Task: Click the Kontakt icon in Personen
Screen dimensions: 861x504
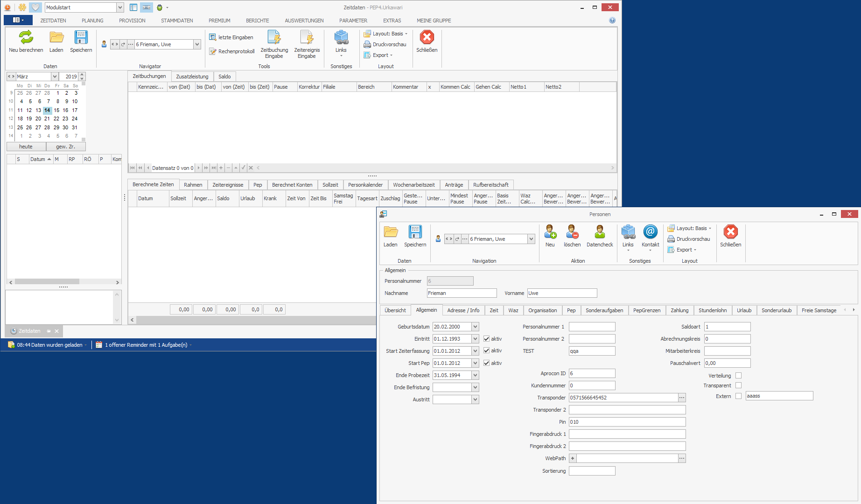Action: click(650, 232)
